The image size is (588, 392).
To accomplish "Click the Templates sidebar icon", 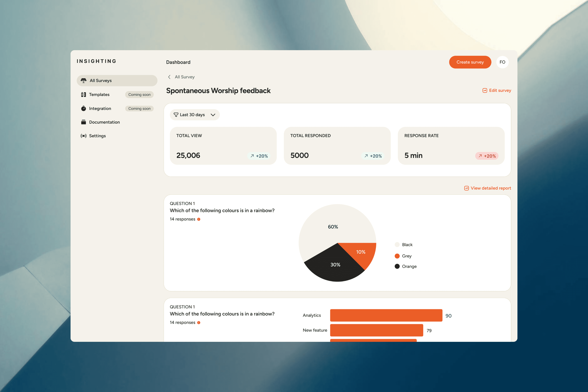I will (83, 95).
